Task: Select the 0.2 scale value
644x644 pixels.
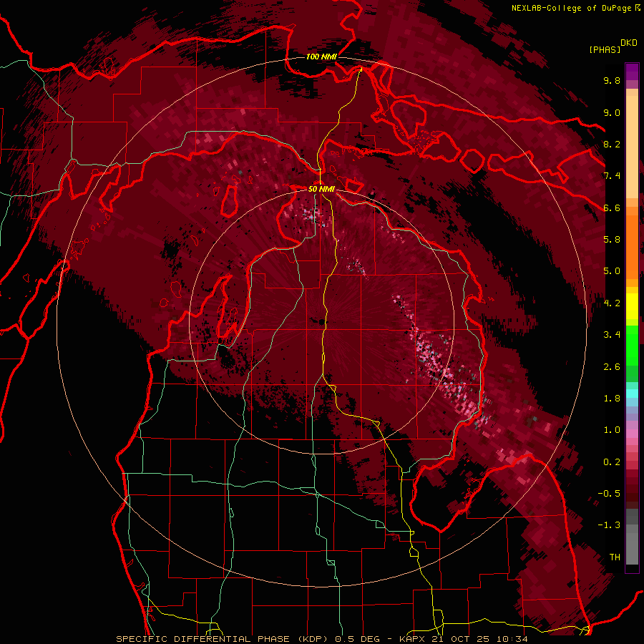Action: pyautogui.click(x=612, y=462)
